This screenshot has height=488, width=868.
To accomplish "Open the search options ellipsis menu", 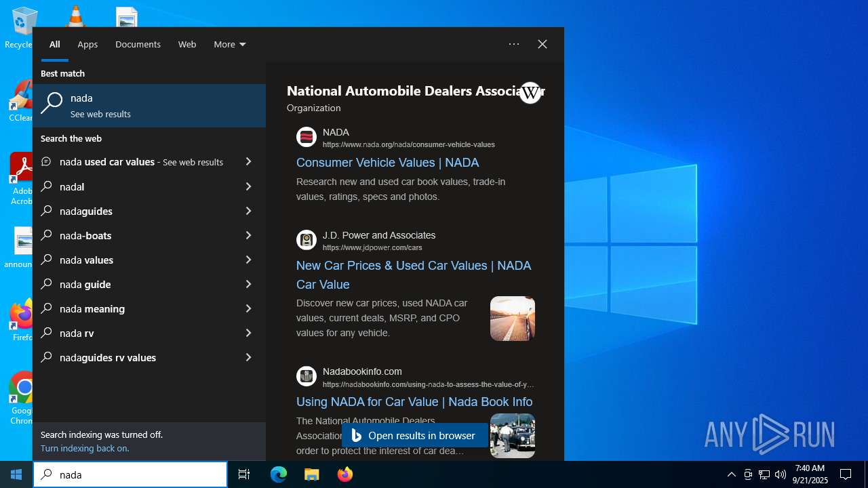I will (514, 44).
